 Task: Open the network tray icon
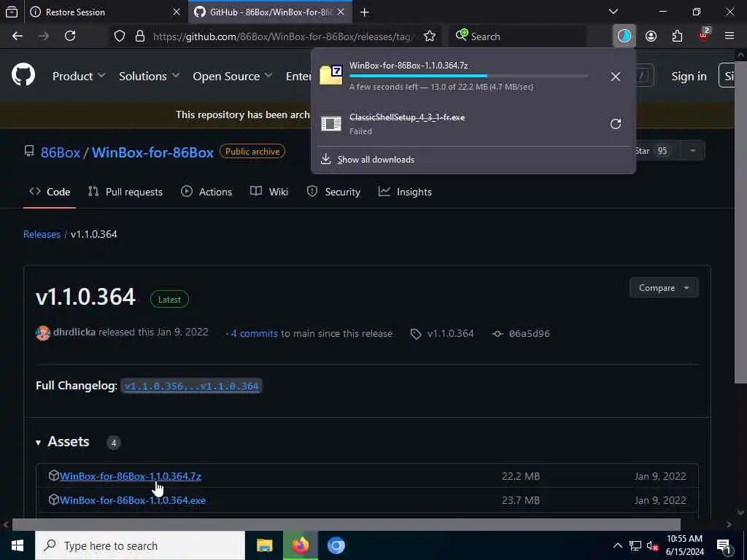[635, 545]
